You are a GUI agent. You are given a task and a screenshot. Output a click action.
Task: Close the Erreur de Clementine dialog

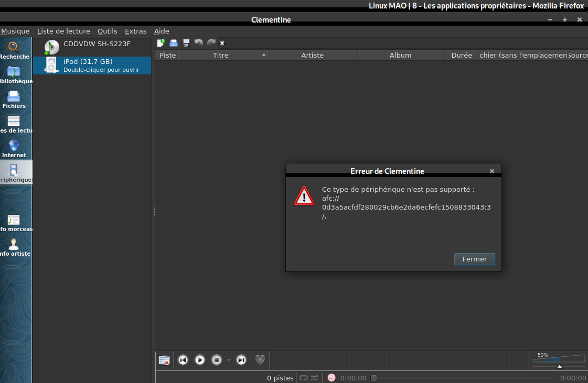tap(492, 171)
